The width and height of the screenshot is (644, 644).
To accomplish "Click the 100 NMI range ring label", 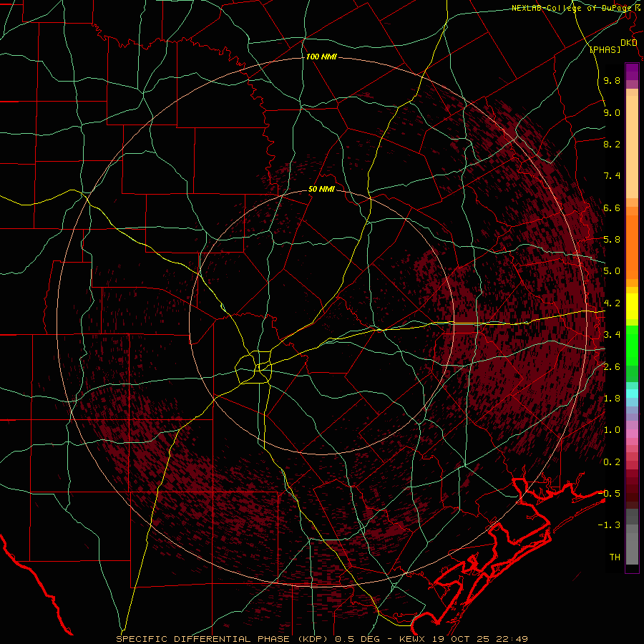I will [x=321, y=57].
